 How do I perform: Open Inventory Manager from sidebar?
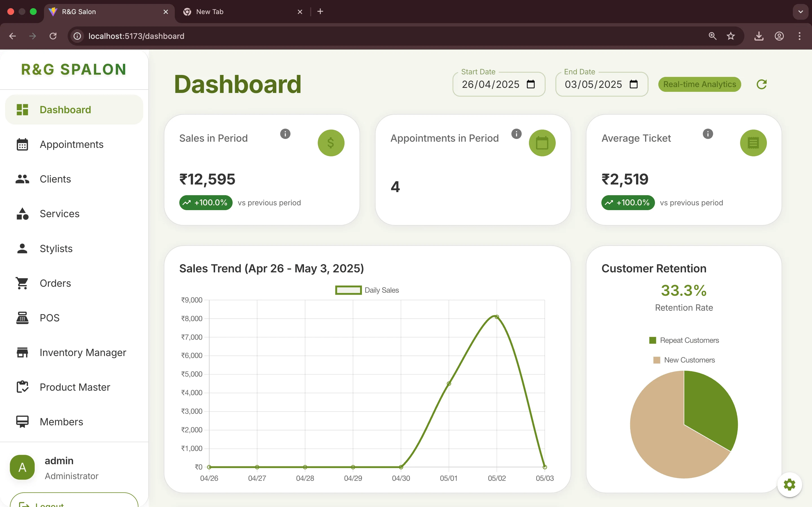83,352
